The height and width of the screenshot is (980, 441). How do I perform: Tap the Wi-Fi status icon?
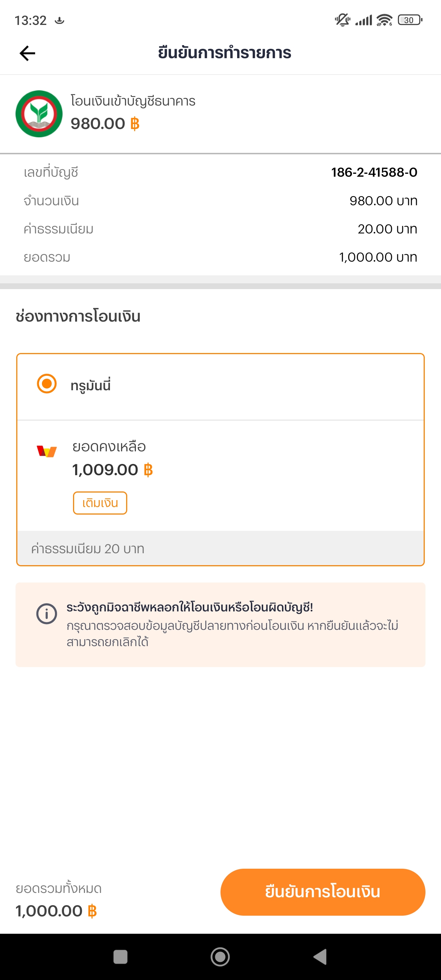(384, 20)
